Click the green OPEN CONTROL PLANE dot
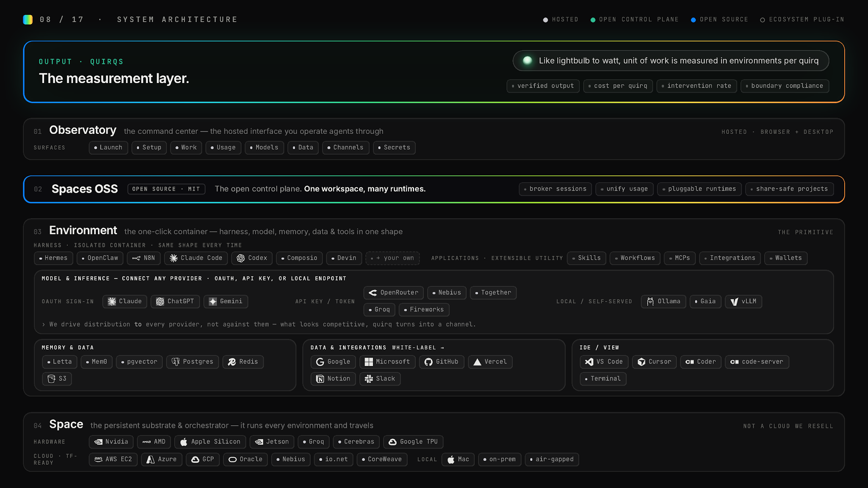868x488 pixels. 593,20
